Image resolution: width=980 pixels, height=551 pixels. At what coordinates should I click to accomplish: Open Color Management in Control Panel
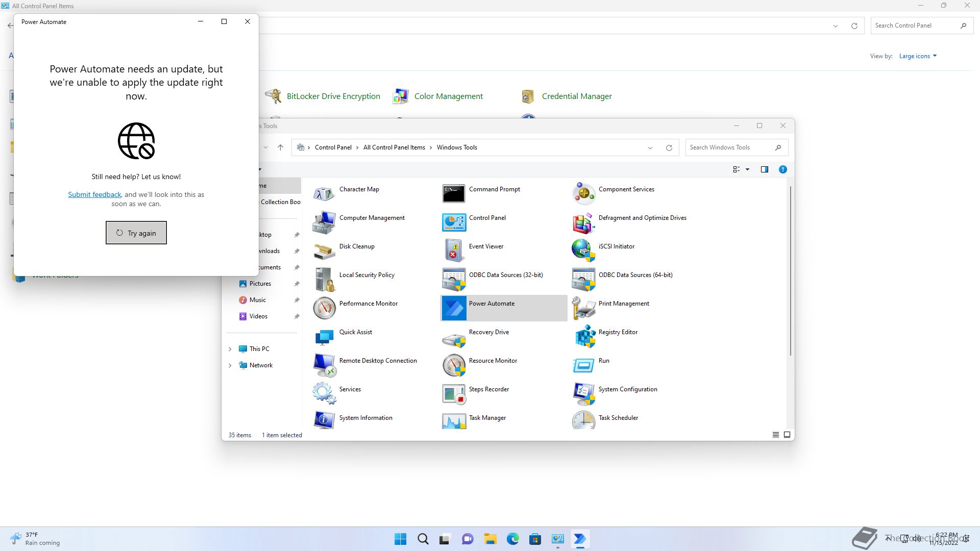point(438,96)
